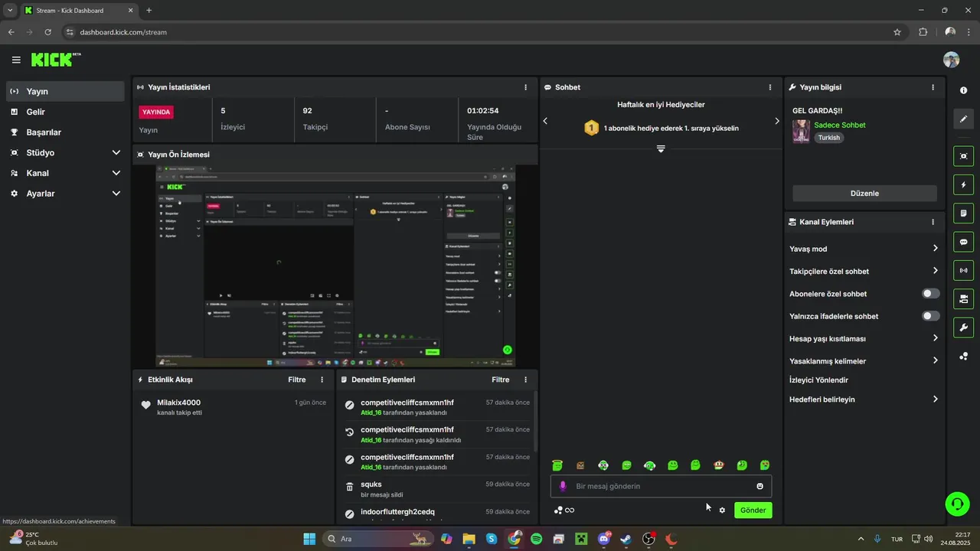
Task: Click the wrench icon in the right sidebar
Action: (963, 328)
